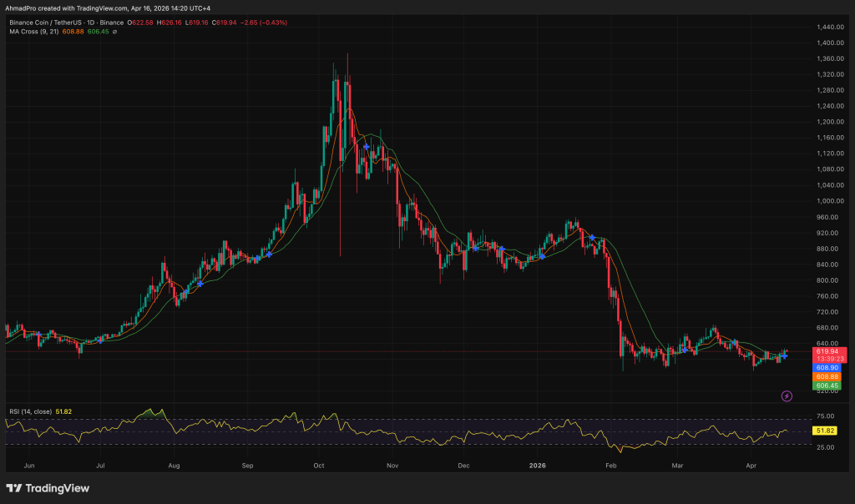Click the TradingView logo at bottom left
Image resolution: width=855 pixels, height=504 pixels.
tap(48, 488)
